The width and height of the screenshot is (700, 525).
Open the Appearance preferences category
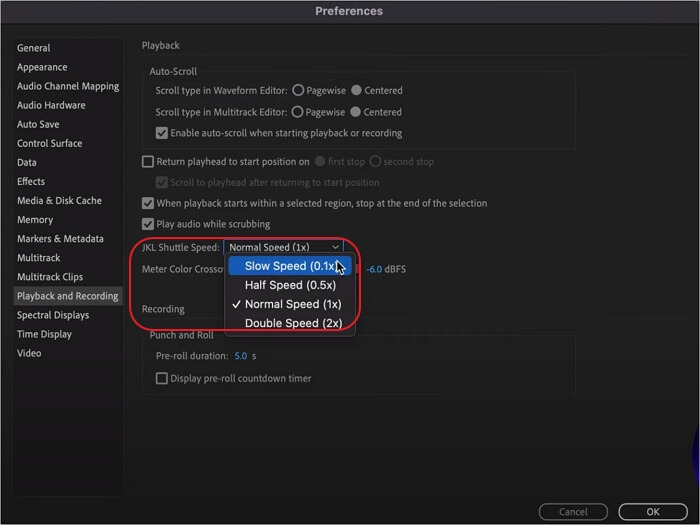[42, 67]
